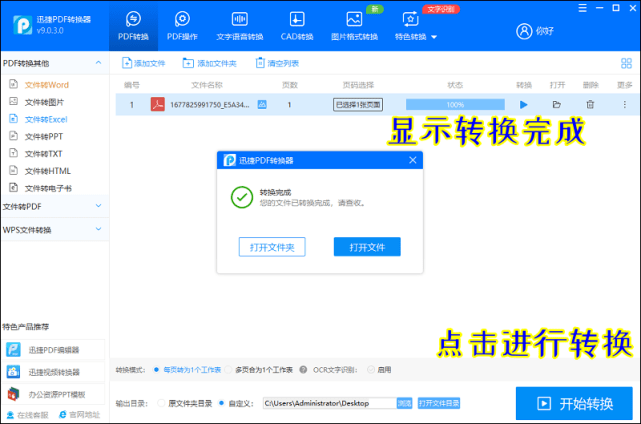
Task: Select 文件转HTML in sidebar
Action: click(47, 171)
